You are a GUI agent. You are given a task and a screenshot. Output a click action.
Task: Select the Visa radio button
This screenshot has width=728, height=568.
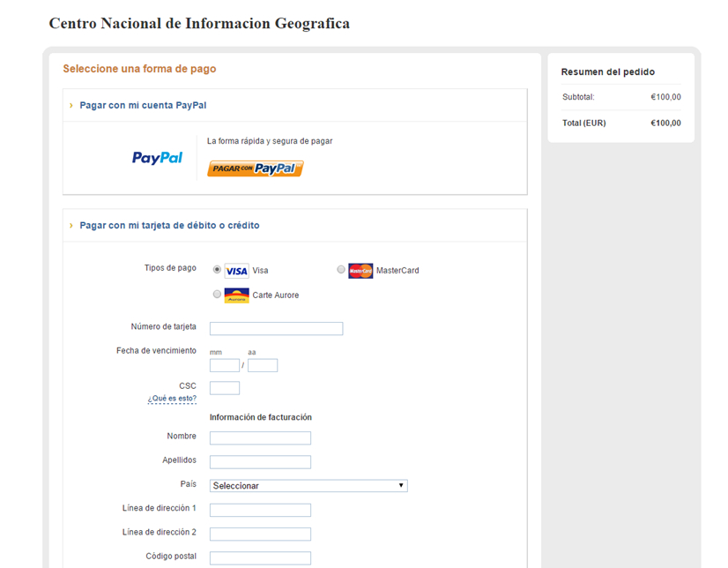click(x=217, y=269)
